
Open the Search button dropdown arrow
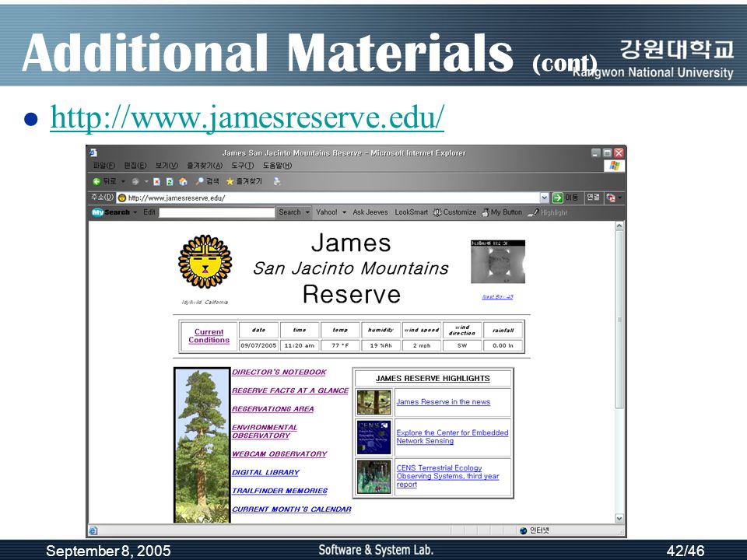tap(308, 212)
